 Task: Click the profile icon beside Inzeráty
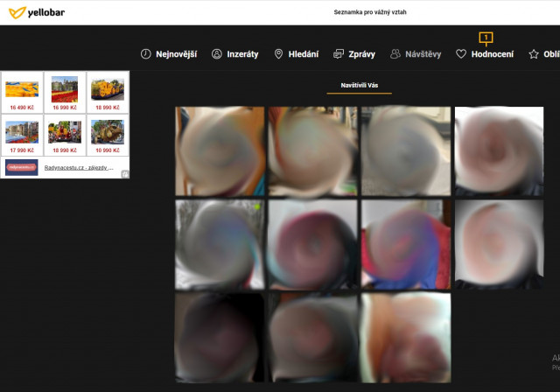[217, 54]
